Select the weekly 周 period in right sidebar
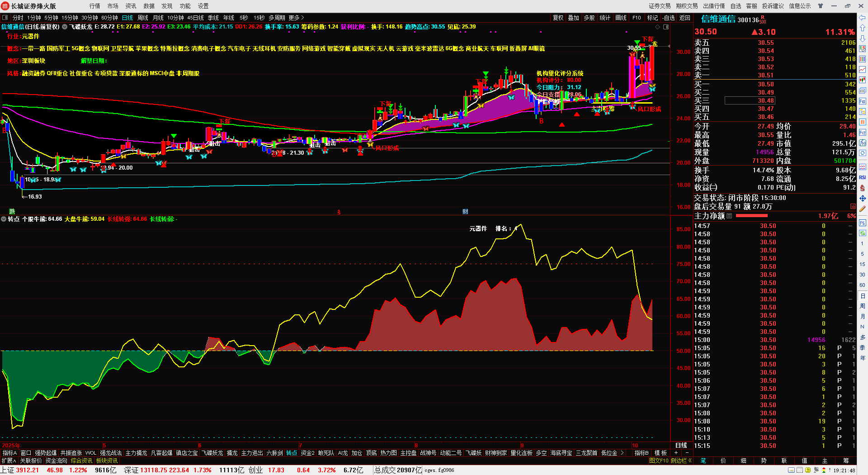 tap(863, 306)
